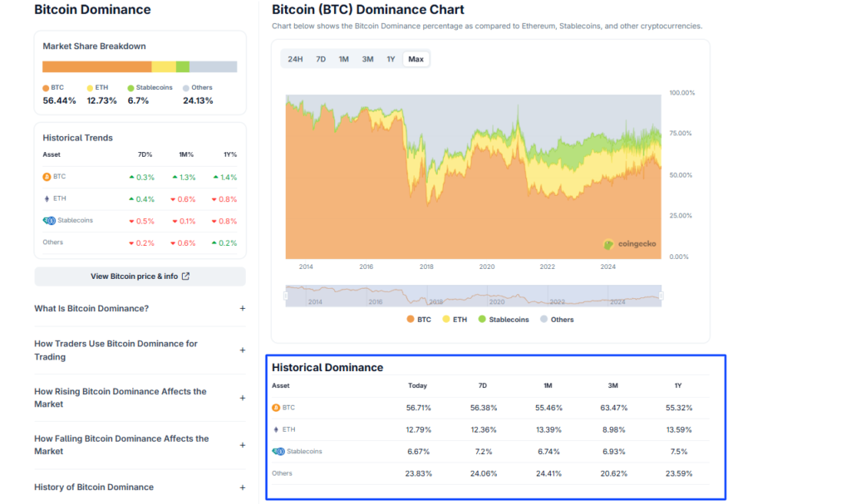Expand 'History of Bitcoin Dominance' section
851x504 pixels.
click(243, 487)
